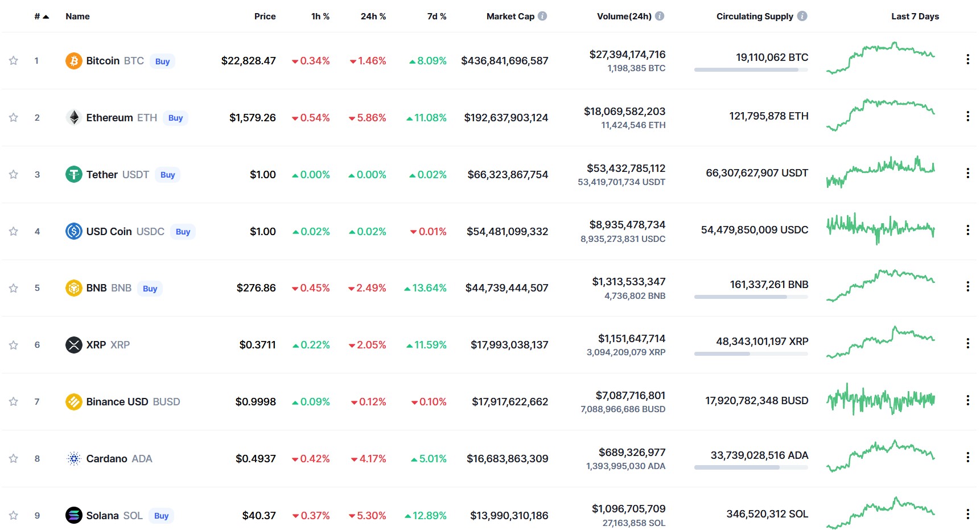This screenshot has height=530, width=980.
Task: Toggle the watchlist star for BNB
Action: tap(14, 288)
